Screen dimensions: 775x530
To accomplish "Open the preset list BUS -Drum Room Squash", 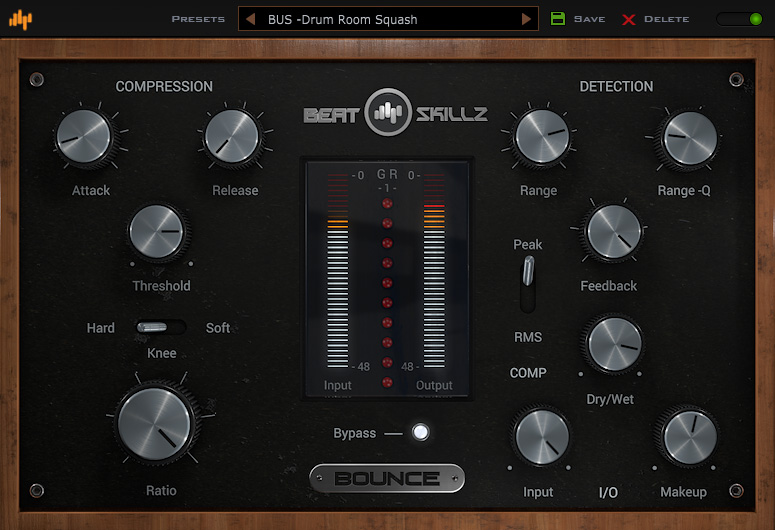I will click(388, 19).
